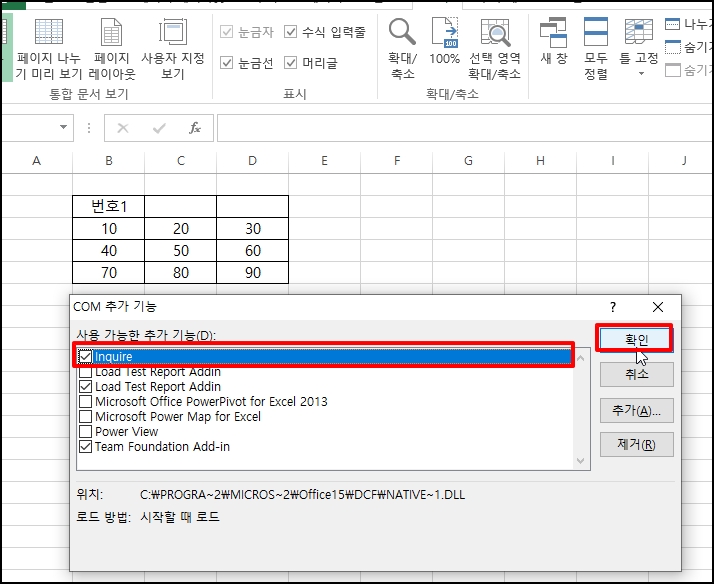Click the 제거(R) remove button
Viewport: 714px width, 584px height.
(x=637, y=445)
